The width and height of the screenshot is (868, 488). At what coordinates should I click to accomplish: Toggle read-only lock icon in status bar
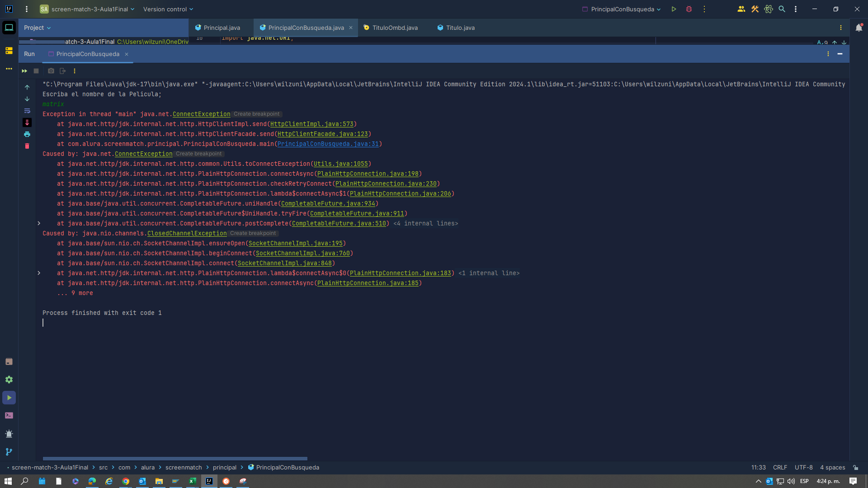tap(856, 468)
